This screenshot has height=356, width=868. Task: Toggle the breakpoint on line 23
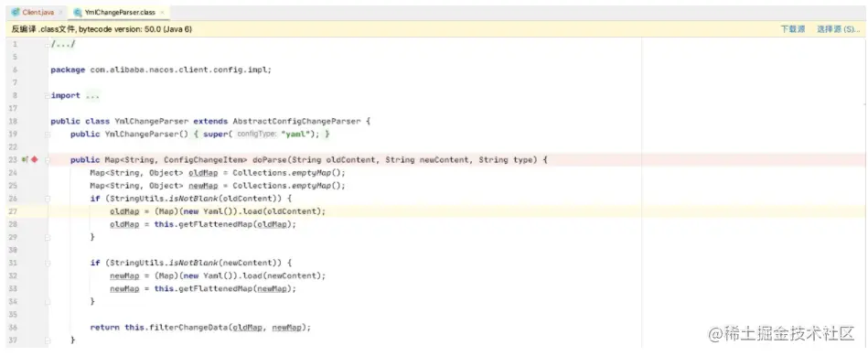(35, 160)
